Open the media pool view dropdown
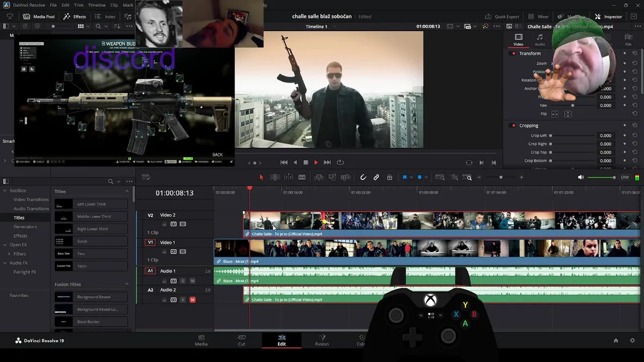Screen dimensions: 644x362 point(89,26)
